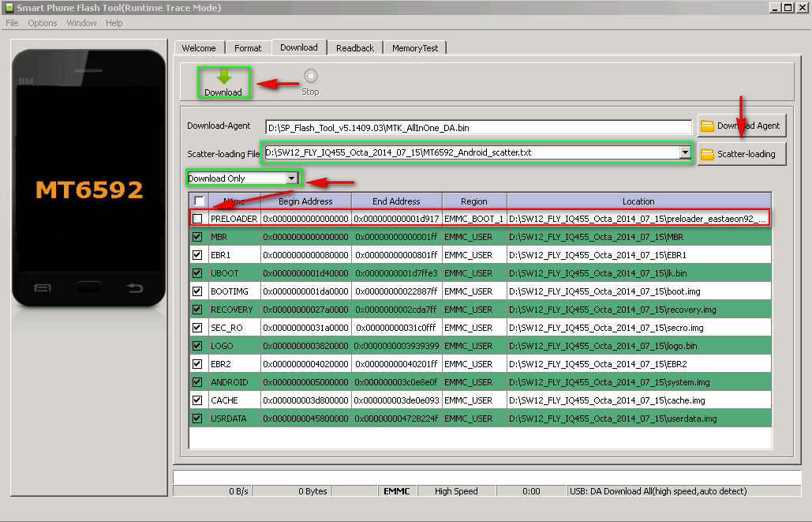Toggle the select-all checkbox in table header

[199, 201]
